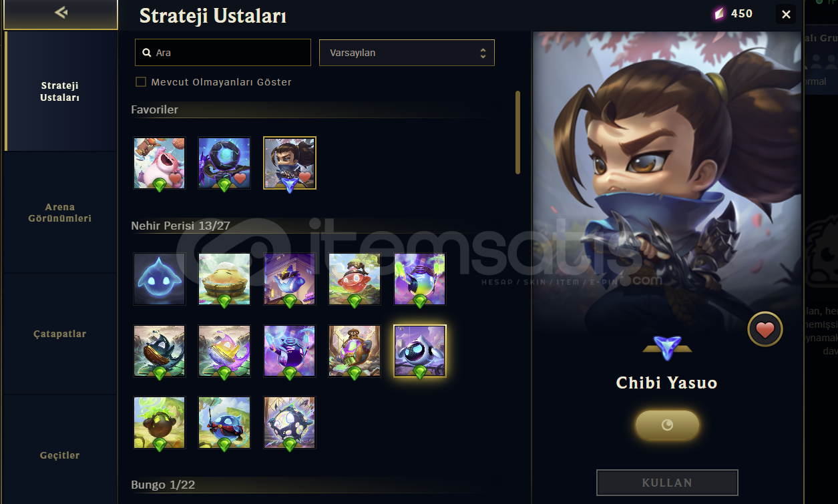The height and width of the screenshot is (504, 838).
Task: Select the red-hatted blue River Sprite skin
Action: tap(224, 423)
